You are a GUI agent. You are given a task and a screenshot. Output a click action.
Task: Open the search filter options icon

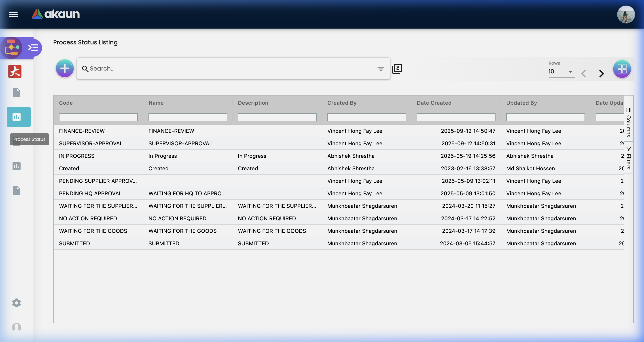(381, 69)
